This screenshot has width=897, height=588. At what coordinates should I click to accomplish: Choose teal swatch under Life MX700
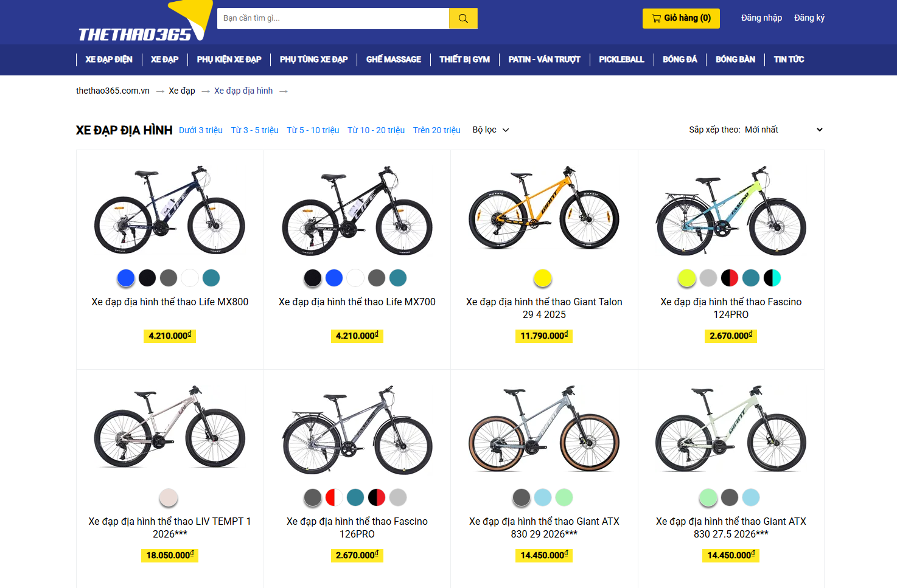tap(398, 278)
